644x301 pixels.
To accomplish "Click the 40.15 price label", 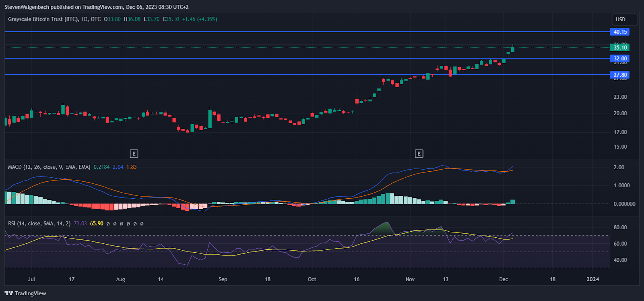I will pos(620,32).
